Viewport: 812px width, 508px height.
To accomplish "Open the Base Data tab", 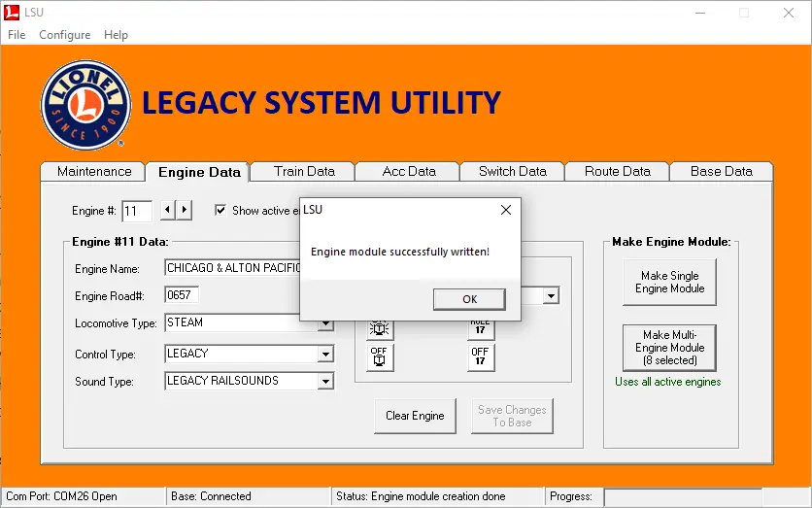I will point(722,171).
